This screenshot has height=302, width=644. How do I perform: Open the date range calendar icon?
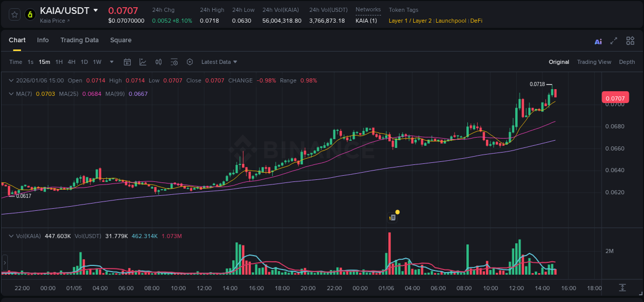click(127, 62)
